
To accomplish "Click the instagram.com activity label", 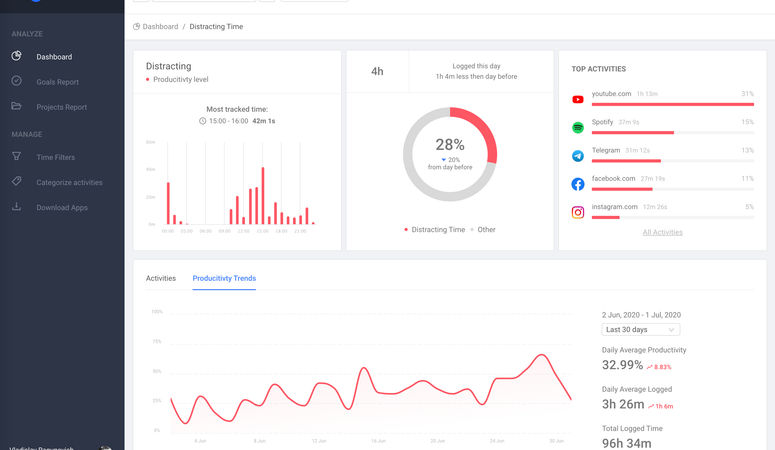I will [x=614, y=207].
